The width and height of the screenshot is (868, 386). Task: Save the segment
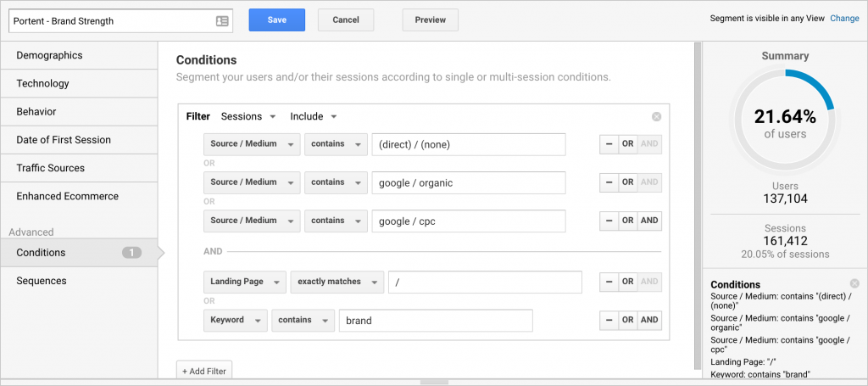tap(276, 20)
